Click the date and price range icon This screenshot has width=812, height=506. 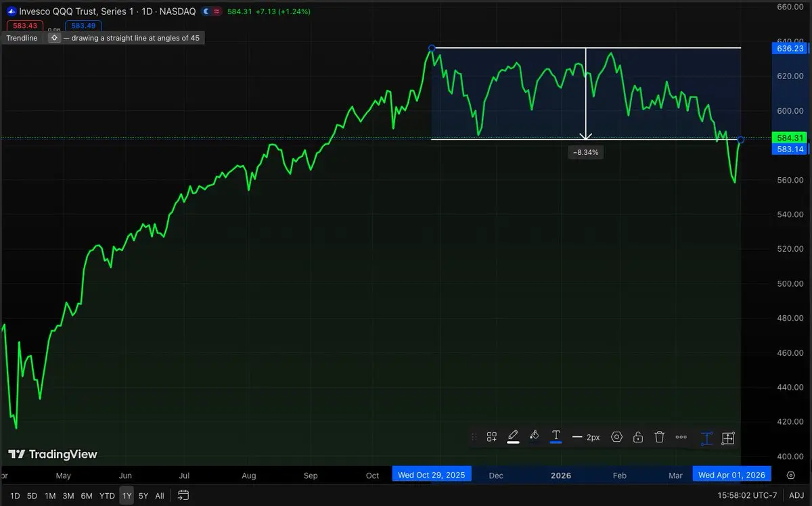tap(727, 438)
